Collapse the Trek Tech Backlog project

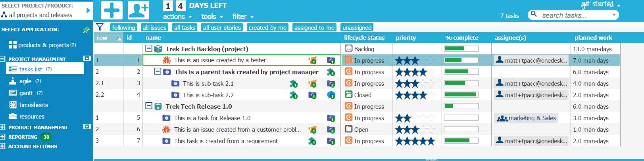(x=149, y=48)
